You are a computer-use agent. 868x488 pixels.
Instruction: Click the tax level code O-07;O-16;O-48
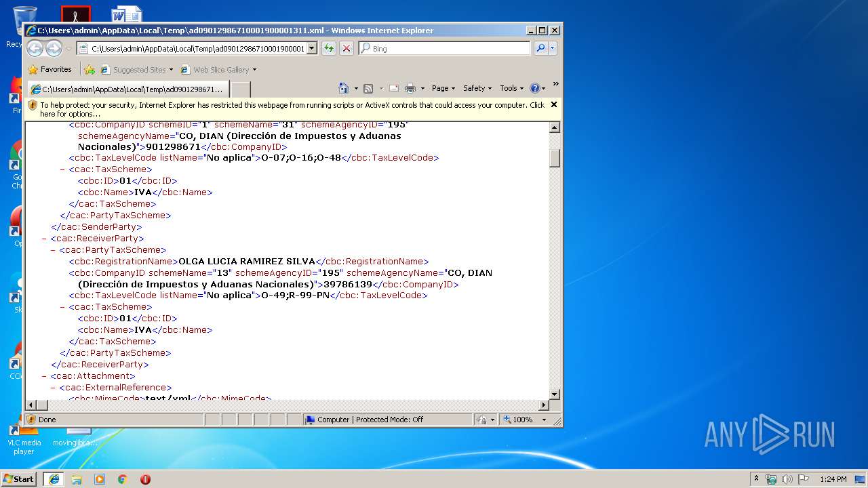tap(301, 158)
